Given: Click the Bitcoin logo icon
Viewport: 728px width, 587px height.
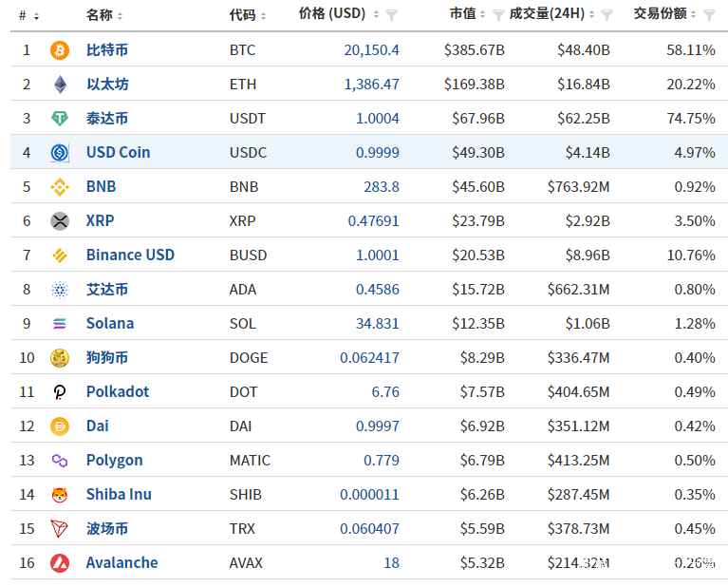Looking at the screenshot, I should pyautogui.click(x=60, y=50).
